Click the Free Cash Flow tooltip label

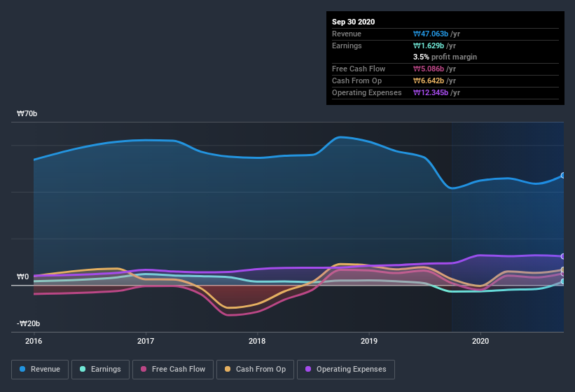(x=359, y=69)
